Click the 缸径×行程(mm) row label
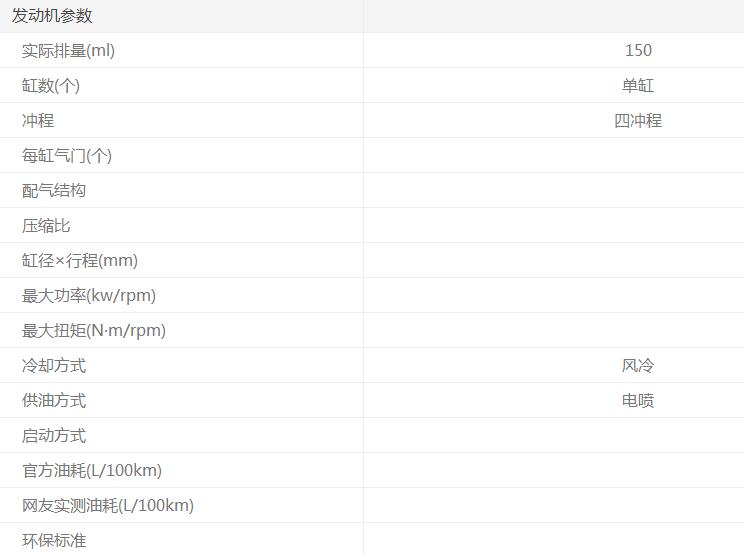Image resolution: width=744 pixels, height=556 pixels. [80, 261]
